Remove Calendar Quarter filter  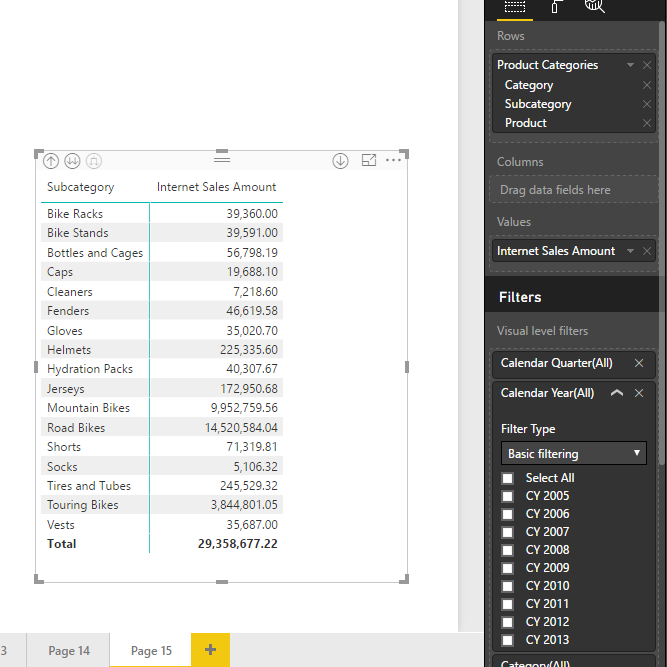pyautogui.click(x=639, y=363)
